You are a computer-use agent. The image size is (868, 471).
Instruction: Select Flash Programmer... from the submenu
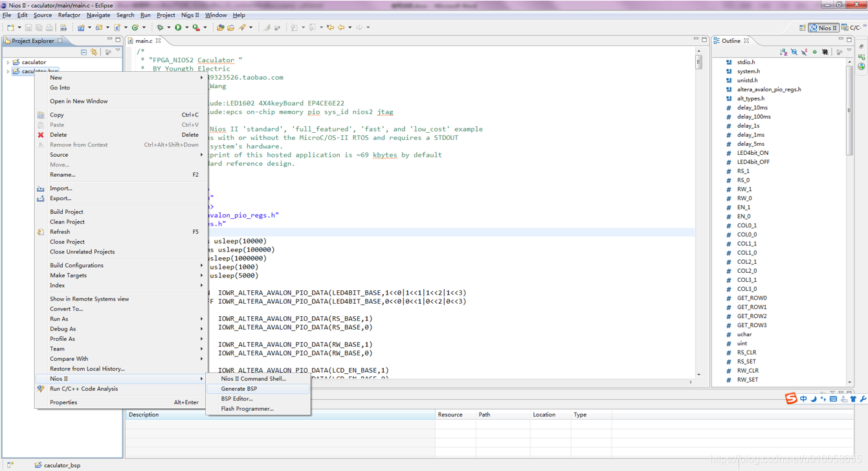(258, 409)
